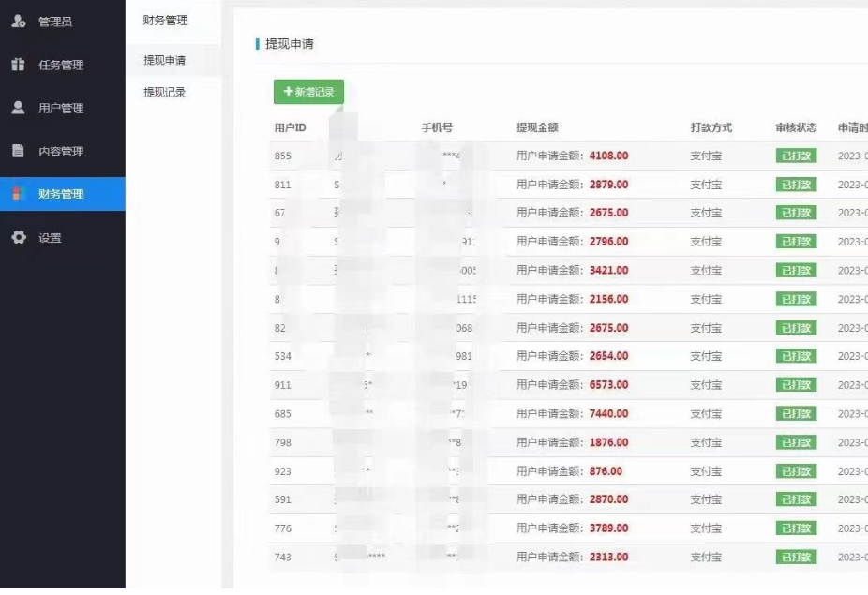Click the user management person icon

(x=18, y=108)
